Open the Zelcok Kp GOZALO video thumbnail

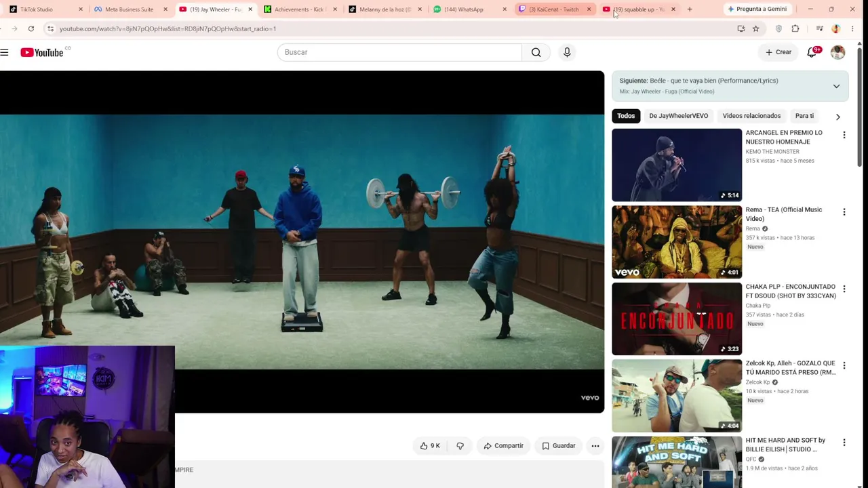677,396
